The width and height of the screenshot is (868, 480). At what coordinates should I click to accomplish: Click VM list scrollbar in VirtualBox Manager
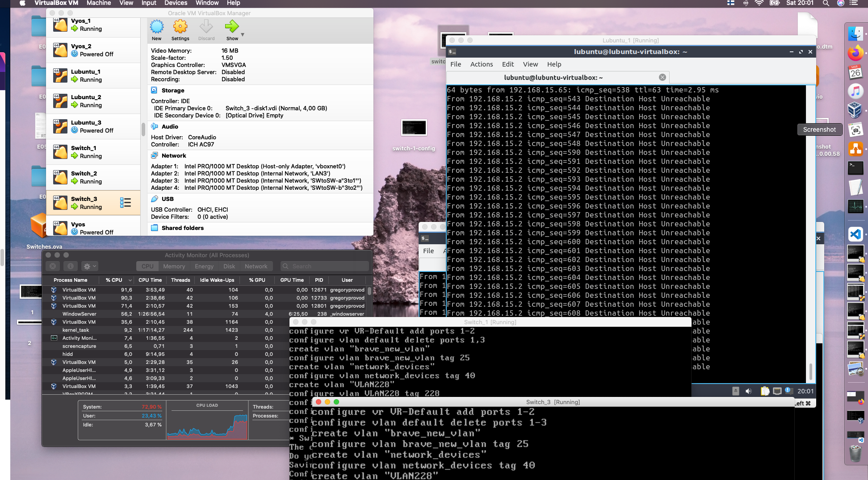click(x=143, y=129)
